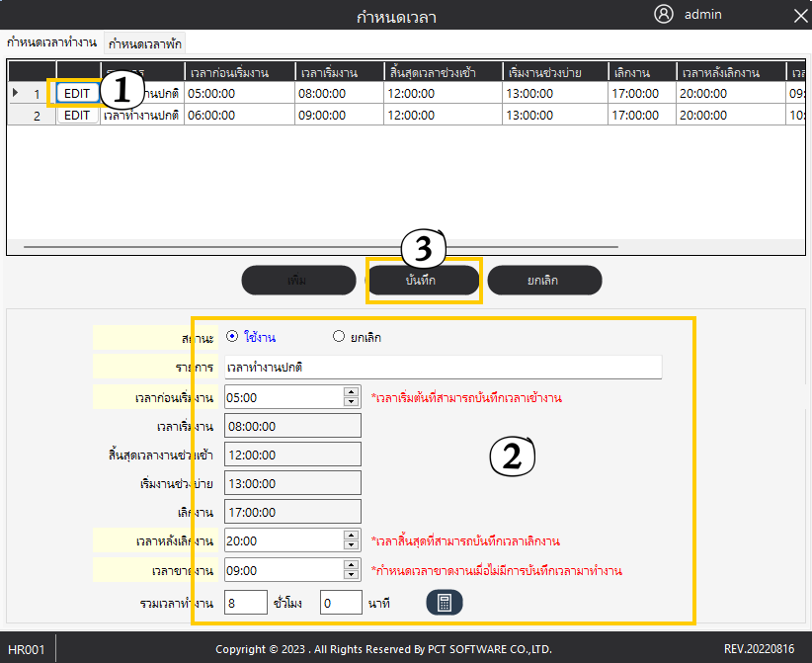Click the calculator icon beside total work time
The height and width of the screenshot is (663, 812).
(x=445, y=603)
